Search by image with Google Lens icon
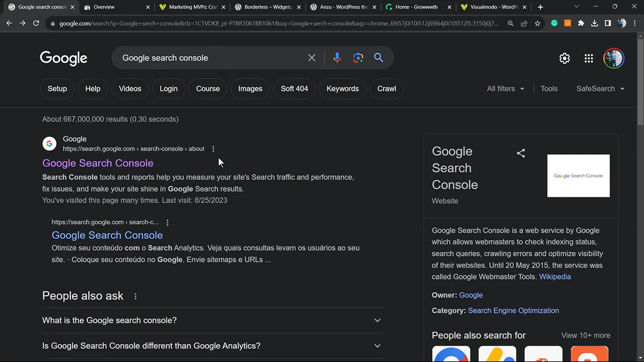644x362 pixels. [358, 58]
